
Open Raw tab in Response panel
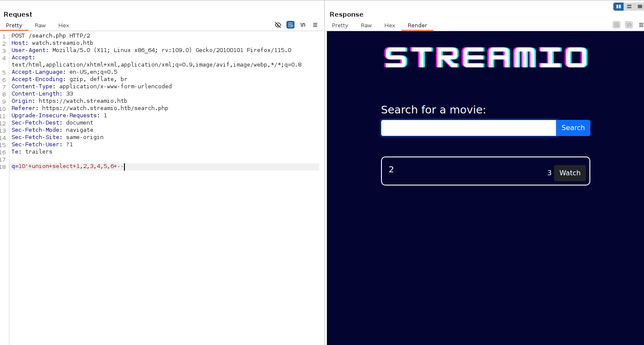tap(366, 26)
